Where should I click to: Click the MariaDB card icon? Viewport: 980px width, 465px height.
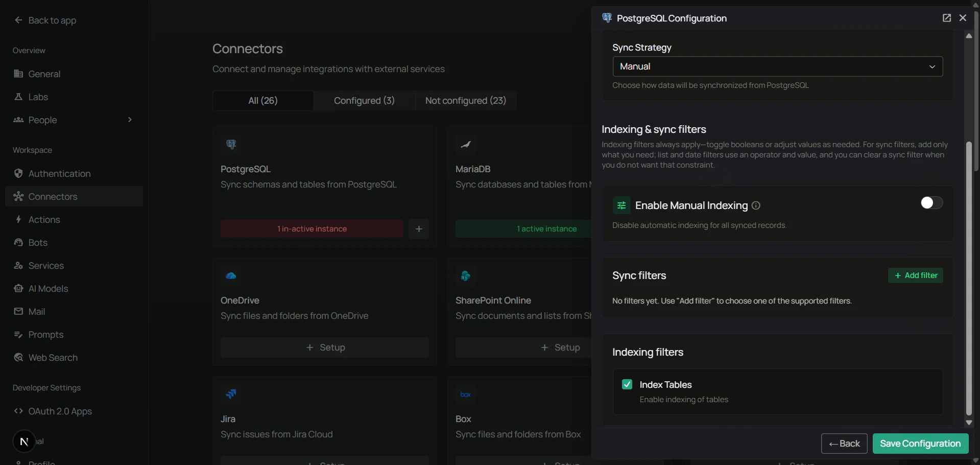coord(466,145)
